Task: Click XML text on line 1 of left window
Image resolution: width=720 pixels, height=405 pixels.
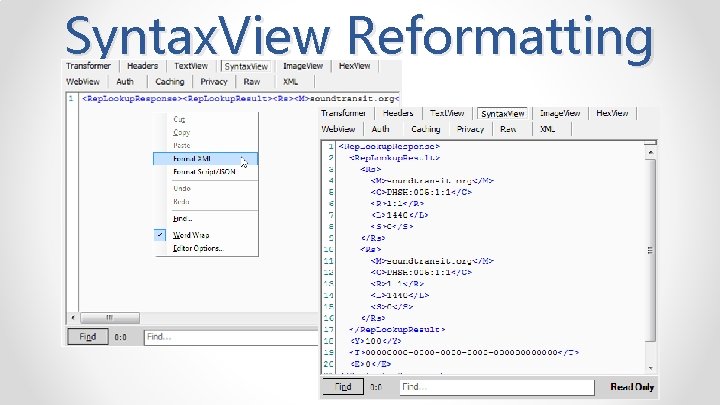Action: point(240,98)
